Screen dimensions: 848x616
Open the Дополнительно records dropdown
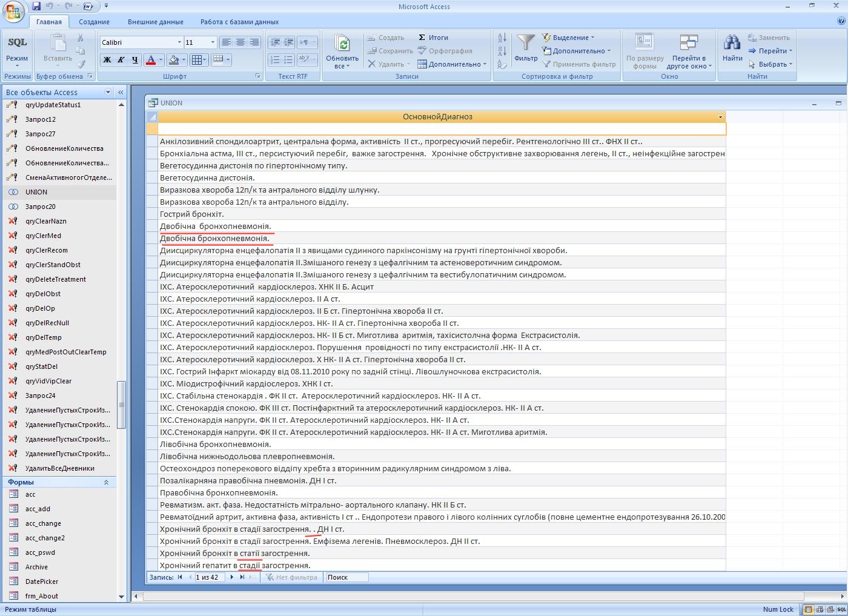tap(452, 64)
